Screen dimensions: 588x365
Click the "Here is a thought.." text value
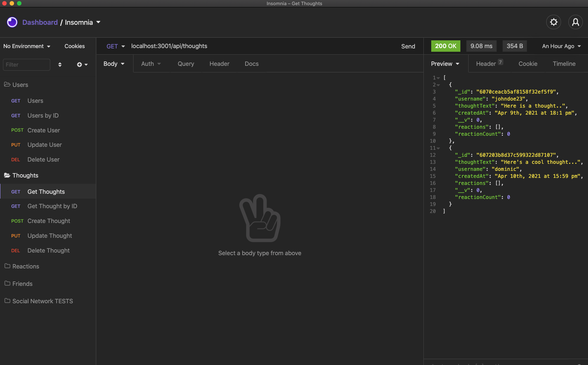533,106
